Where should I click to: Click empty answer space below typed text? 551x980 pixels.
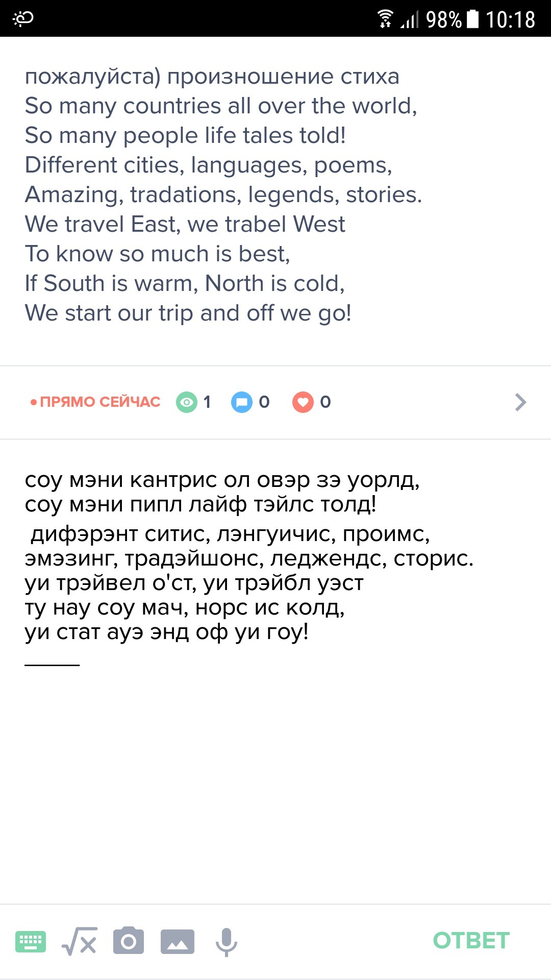click(x=275, y=781)
